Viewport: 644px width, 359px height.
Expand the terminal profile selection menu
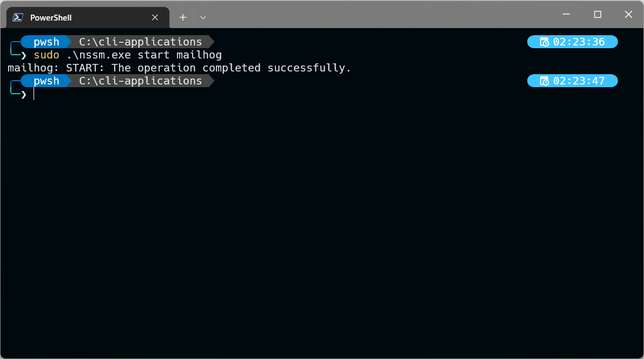pyautogui.click(x=203, y=17)
